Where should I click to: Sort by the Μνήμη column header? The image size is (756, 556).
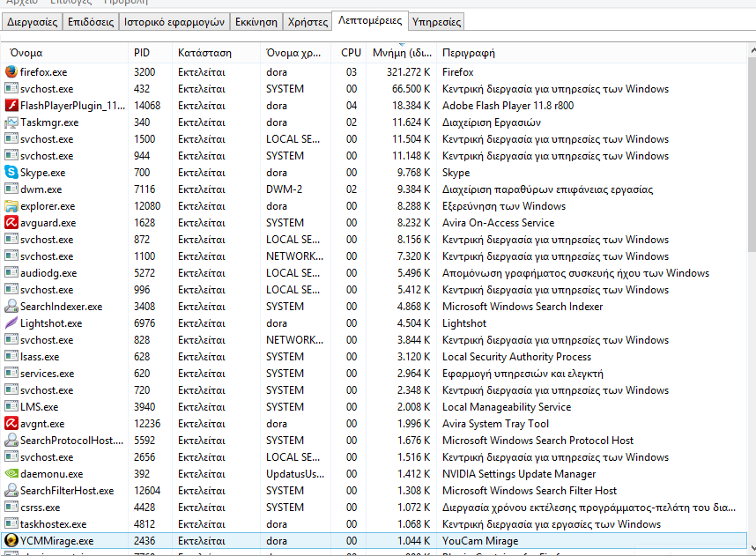[402, 53]
